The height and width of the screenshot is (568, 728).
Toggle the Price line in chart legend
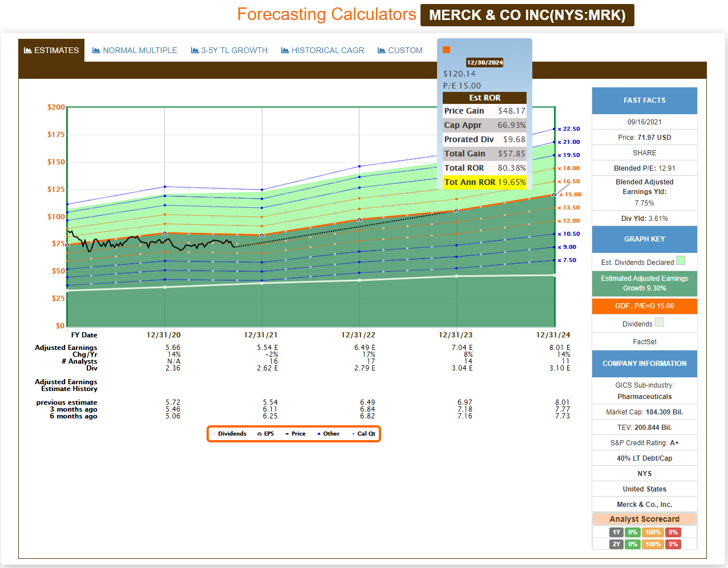tap(295, 434)
